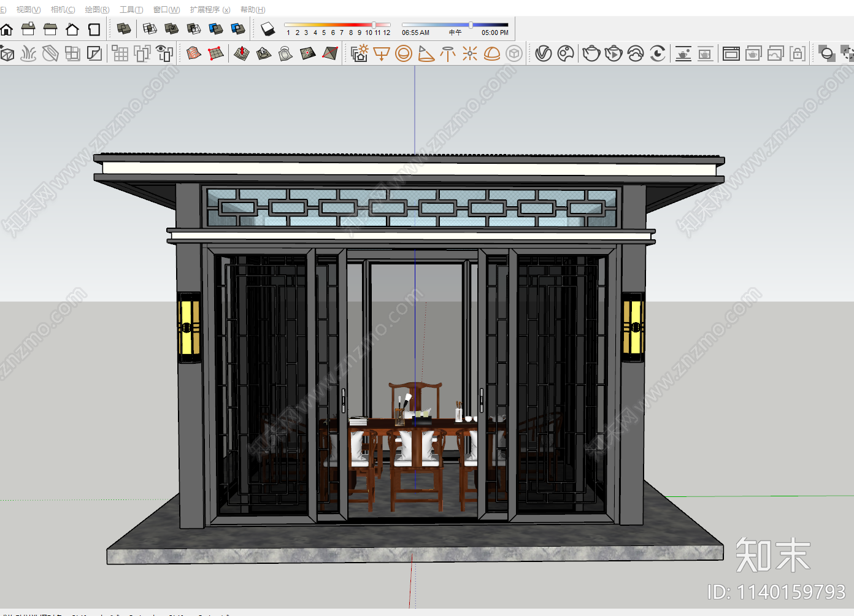Click the V-Ray cloud render icon
854x616 pixels.
[x=636, y=54]
